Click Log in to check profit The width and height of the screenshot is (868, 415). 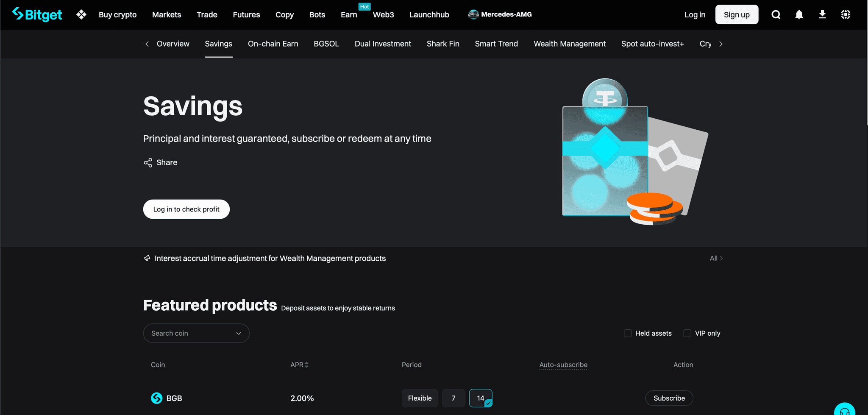[x=186, y=209]
